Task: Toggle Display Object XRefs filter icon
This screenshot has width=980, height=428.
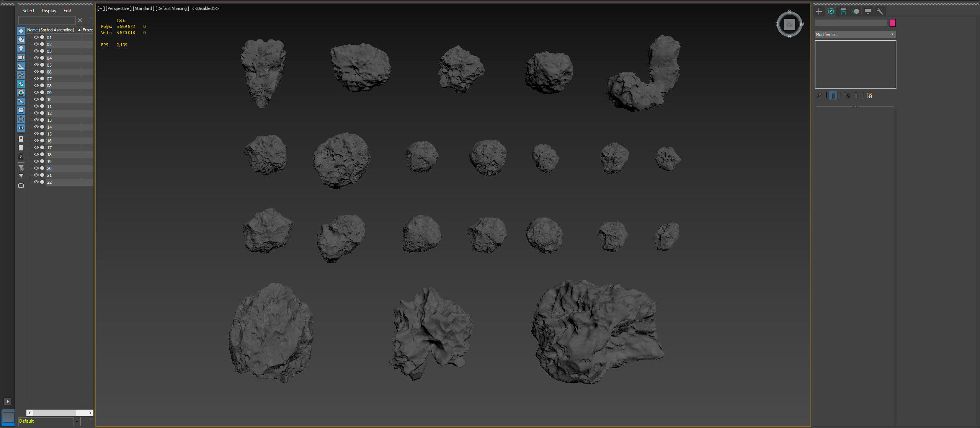Action: (21, 93)
